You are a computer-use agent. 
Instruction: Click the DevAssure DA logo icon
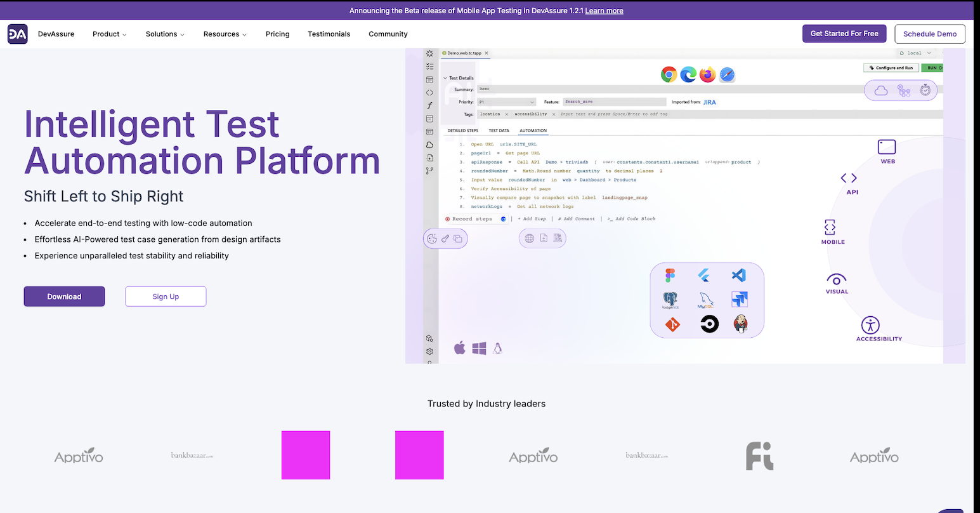(17, 34)
